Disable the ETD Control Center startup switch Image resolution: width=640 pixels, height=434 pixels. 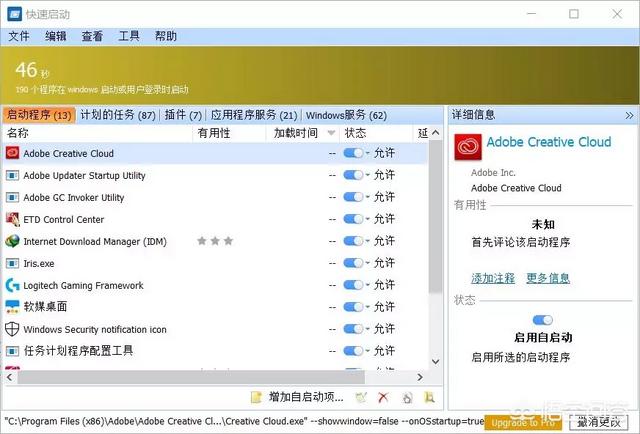353,219
